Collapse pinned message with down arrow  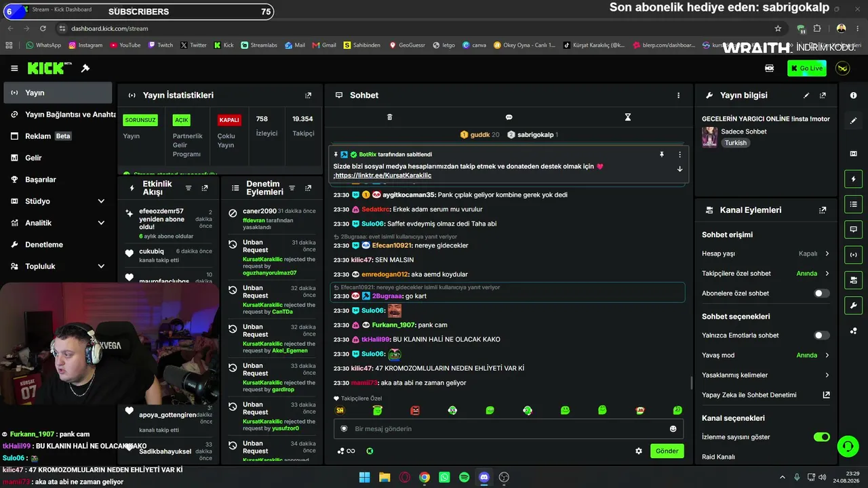click(679, 169)
